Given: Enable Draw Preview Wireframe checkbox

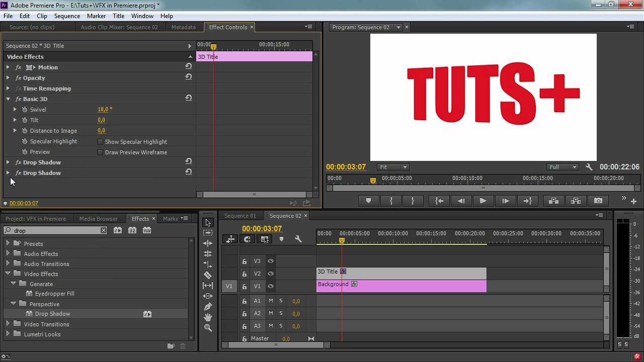Looking at the screenshot, I should pos(100,152).
